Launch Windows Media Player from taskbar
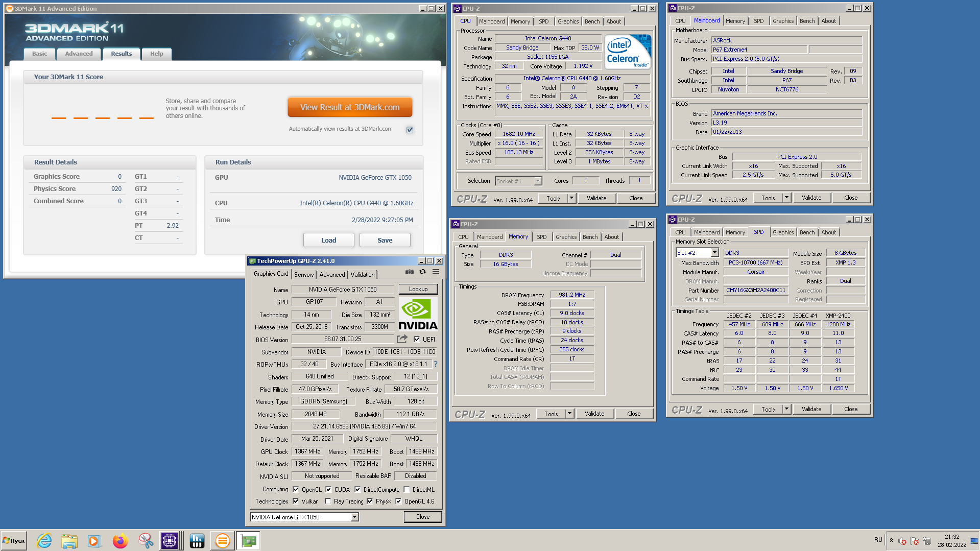Viewport: 980px width, 551px height. (x=94, y=541)
